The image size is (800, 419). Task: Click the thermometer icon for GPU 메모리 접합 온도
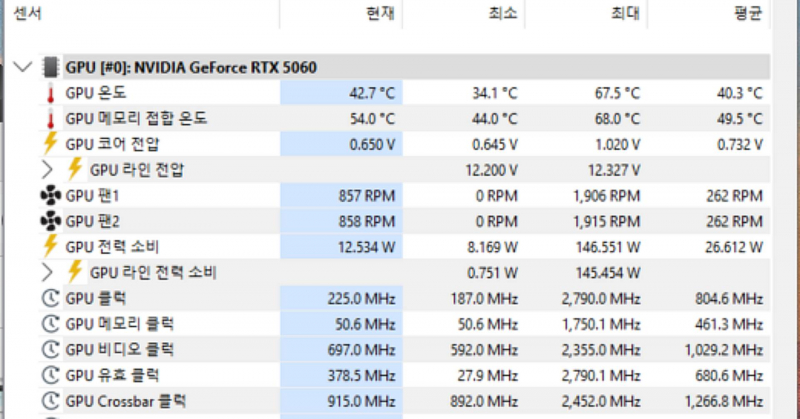(50, 119)
